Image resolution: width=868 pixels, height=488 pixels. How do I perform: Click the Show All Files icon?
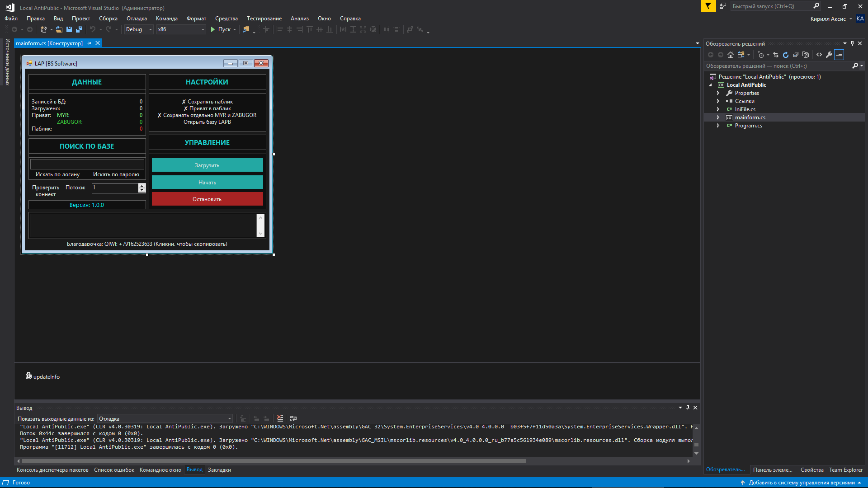tap(806, 55)
